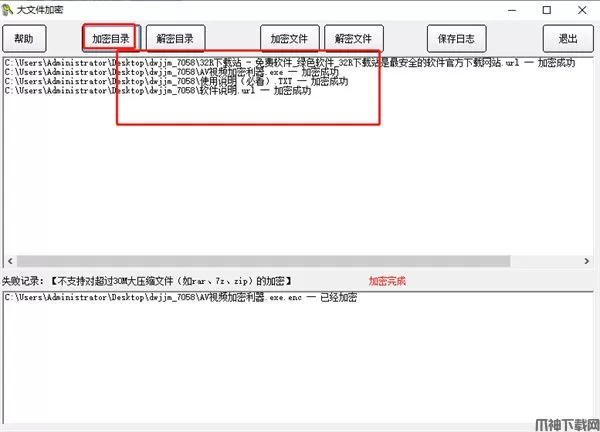The width and height of the screenshot is (600, 432).
Task: Click the 加密目录 button
Action: click(111, 38)
